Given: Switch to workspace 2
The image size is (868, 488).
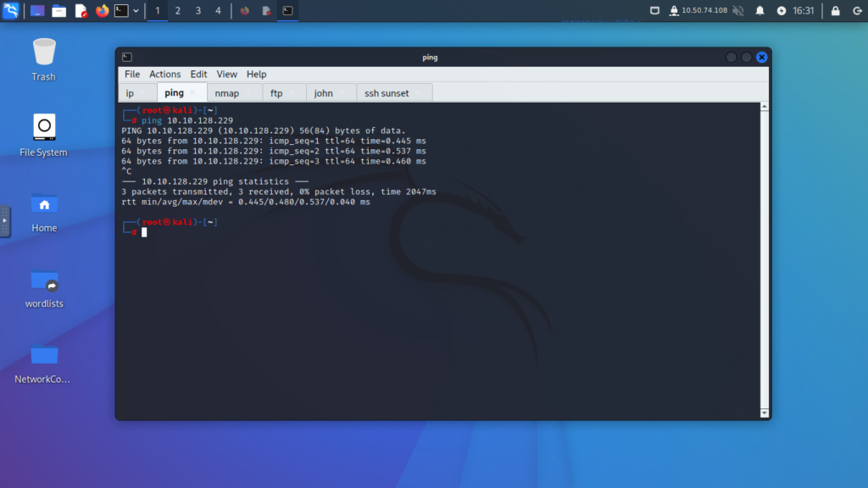Looking at the screenshot, I should point(177,11).
